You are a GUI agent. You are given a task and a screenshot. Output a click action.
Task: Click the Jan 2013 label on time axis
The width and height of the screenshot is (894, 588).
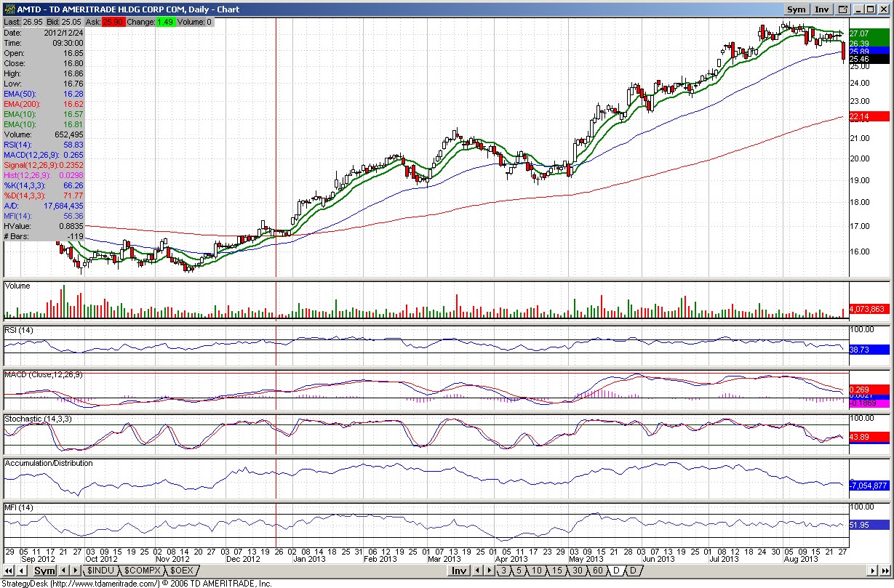pyautogui.click(x=309, y=559)
